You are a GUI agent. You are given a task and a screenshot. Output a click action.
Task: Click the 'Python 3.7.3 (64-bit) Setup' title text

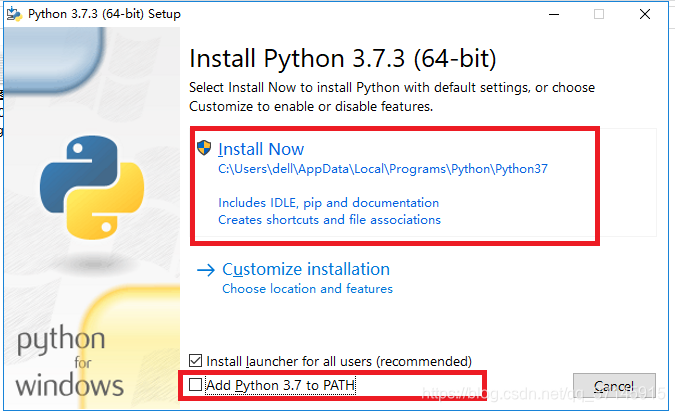click(104, 14)
